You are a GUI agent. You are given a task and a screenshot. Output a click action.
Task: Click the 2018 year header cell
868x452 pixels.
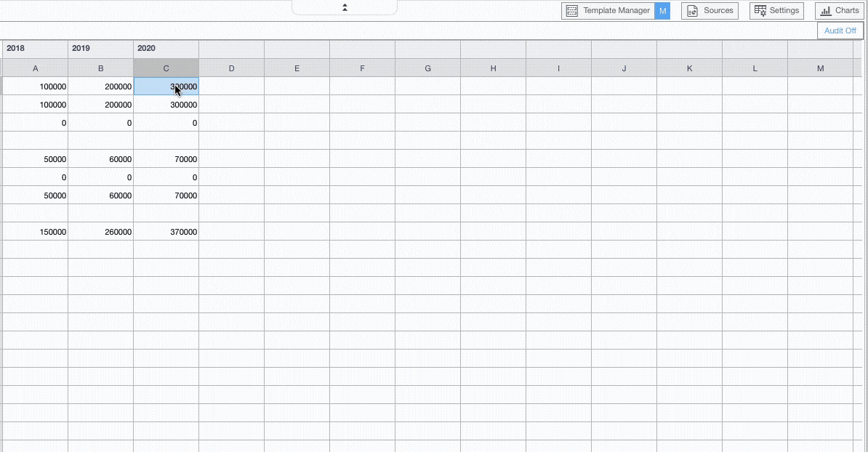click(36, 48)
